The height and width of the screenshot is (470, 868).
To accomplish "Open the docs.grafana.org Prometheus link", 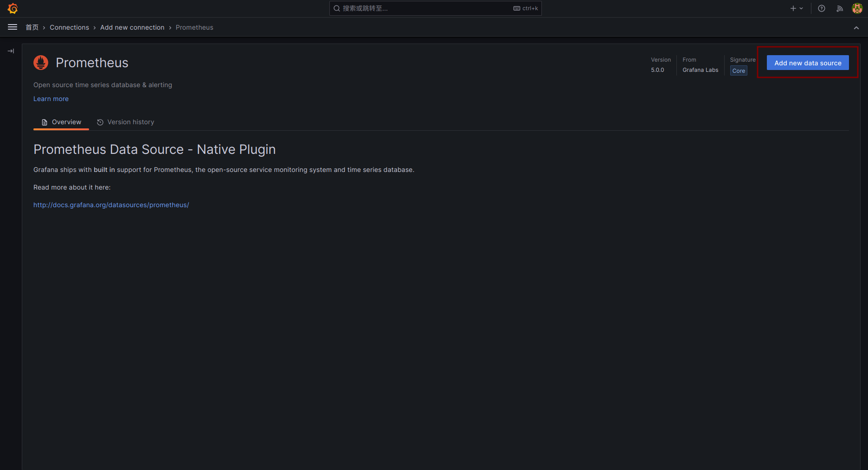I will [x=111, y=205].
